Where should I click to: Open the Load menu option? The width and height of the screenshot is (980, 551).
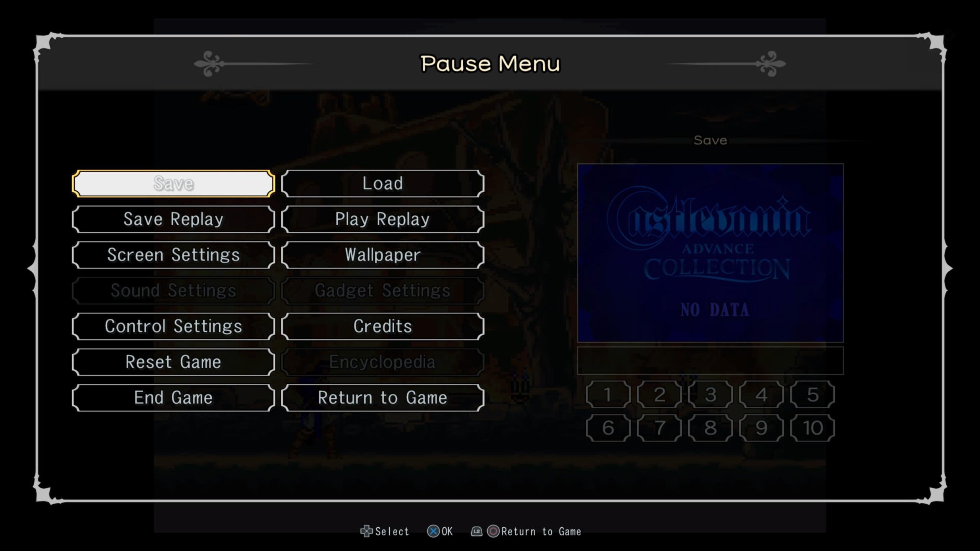pos(382,183)
